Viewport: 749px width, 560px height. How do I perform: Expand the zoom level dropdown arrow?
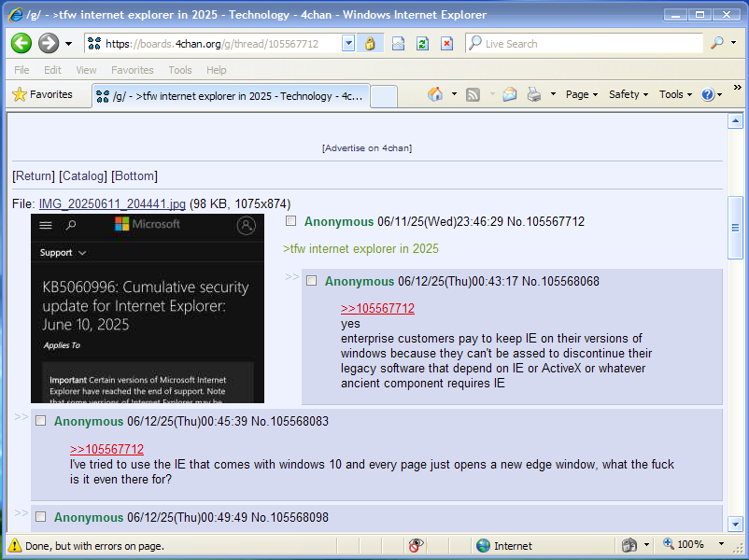[x=721, y=544]
